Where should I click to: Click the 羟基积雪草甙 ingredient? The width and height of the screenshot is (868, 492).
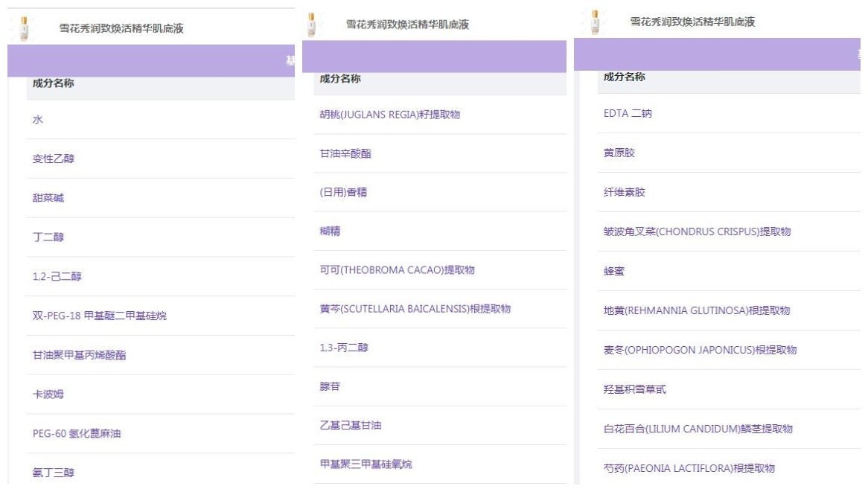point(634,389)
